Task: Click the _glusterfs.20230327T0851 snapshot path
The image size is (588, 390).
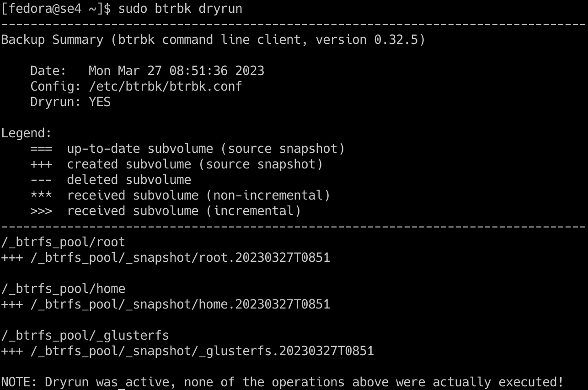Action: [202, 351]
